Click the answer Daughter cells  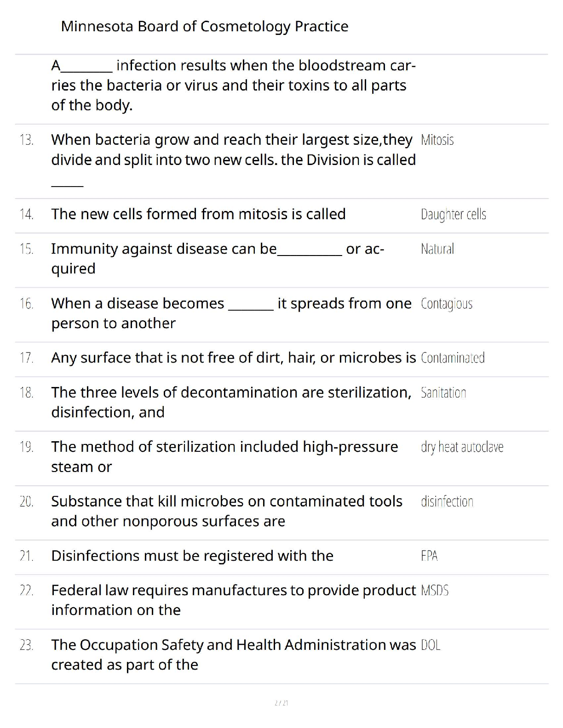click(x=454, y=215)
